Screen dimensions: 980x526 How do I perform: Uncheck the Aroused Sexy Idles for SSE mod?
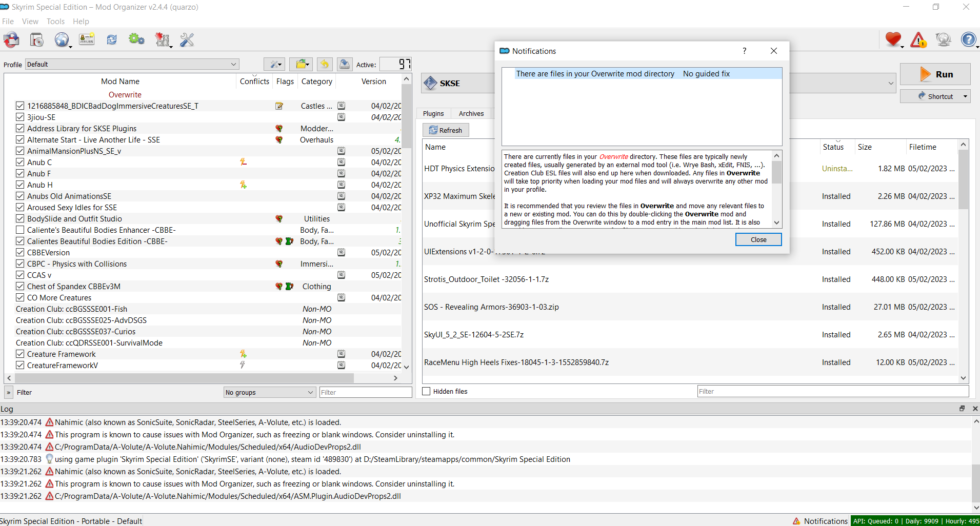pos(20,207)
